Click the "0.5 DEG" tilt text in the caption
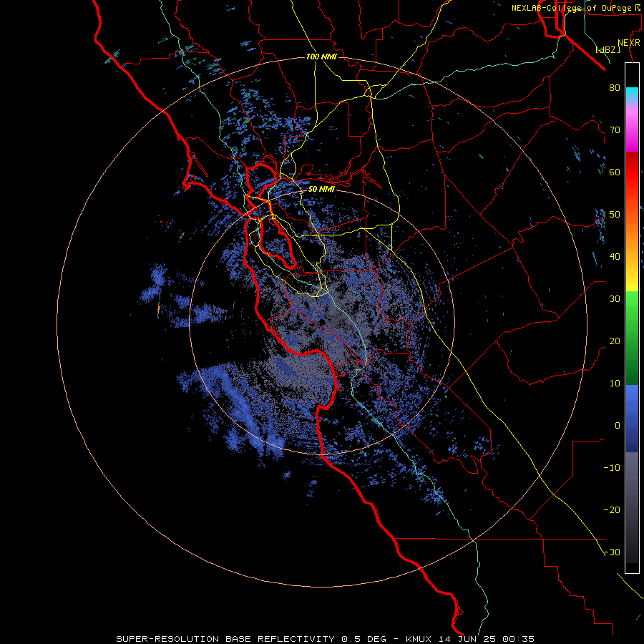 click(364, 639)
